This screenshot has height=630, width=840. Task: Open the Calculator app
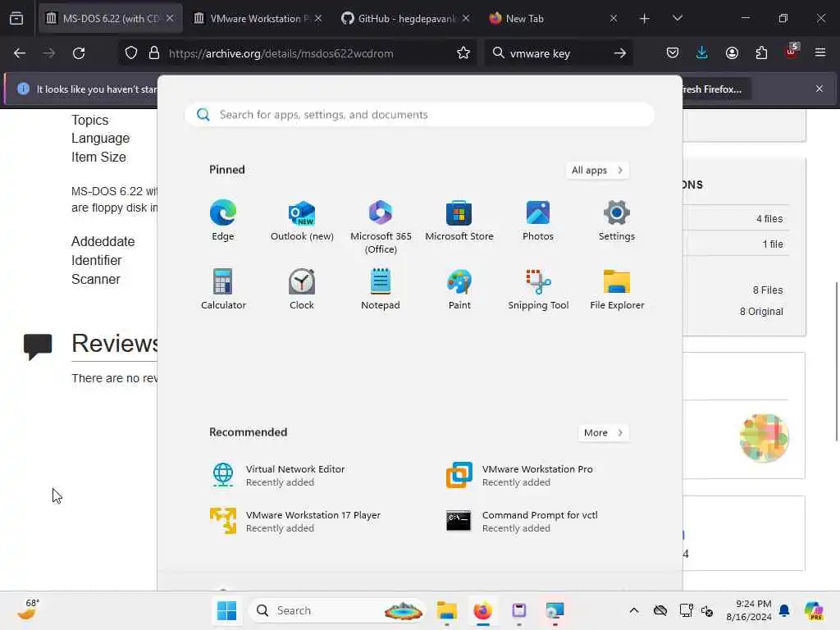pyautogui.click(x=223, y=289)
